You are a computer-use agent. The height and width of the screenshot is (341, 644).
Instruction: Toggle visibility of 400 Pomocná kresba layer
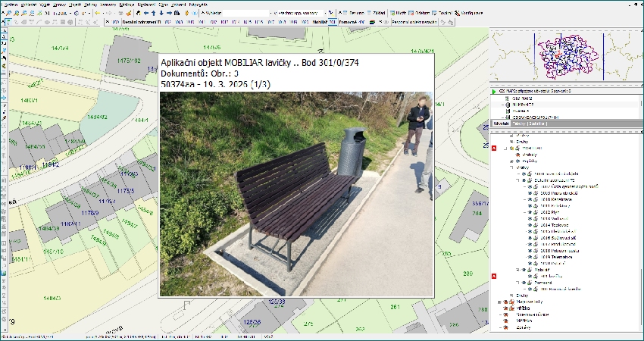click(x=530, y=289)
